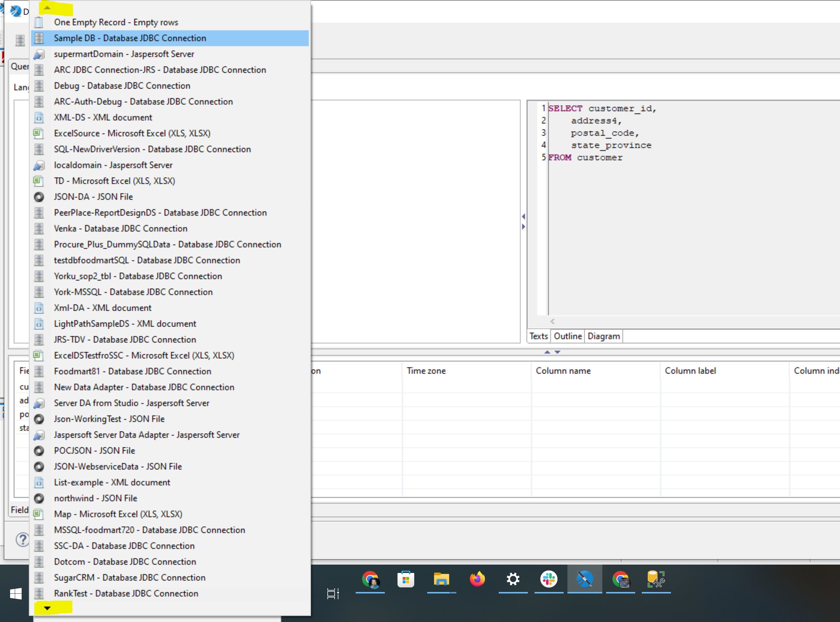Select northwind JSON File entry

tap(170, 498)
